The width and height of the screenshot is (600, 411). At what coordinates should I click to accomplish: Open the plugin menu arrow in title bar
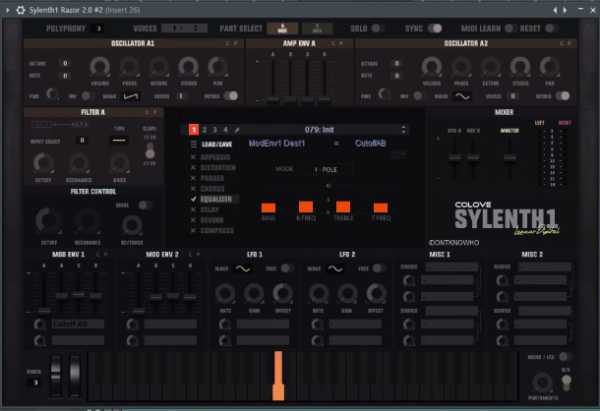7,10
